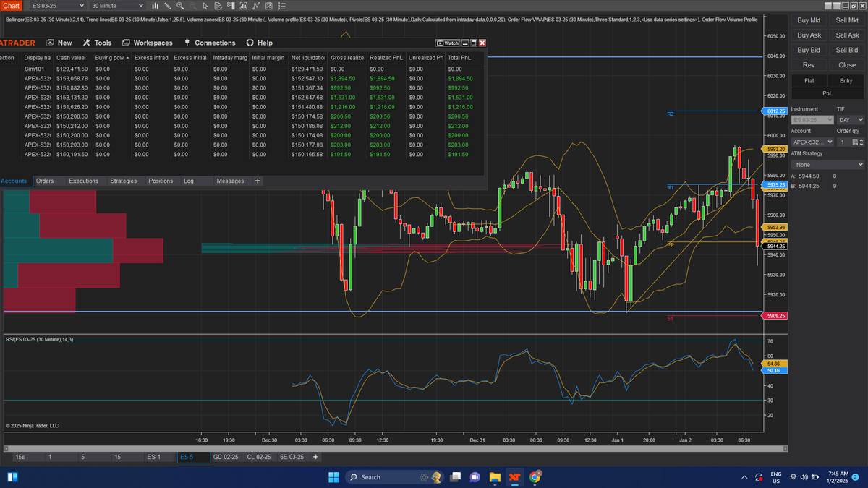
Task: Click the Watch button in Control Center
Action: click(x=448, y=43)
